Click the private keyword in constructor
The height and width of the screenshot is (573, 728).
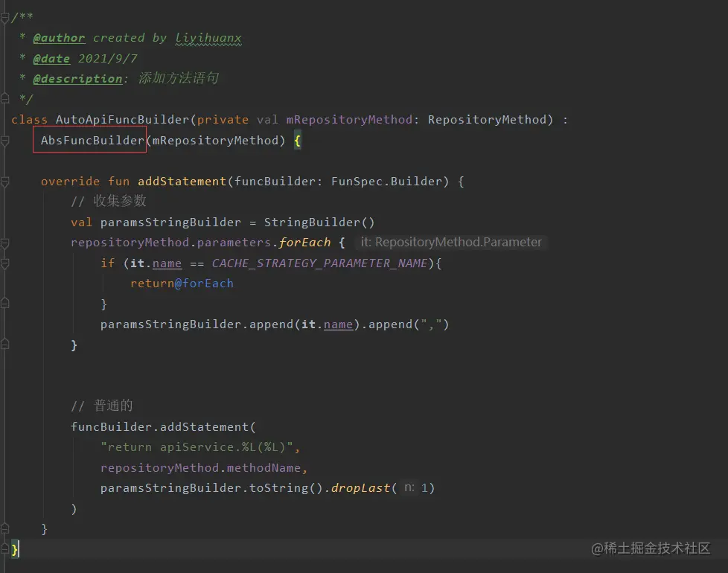click(223, 120)
